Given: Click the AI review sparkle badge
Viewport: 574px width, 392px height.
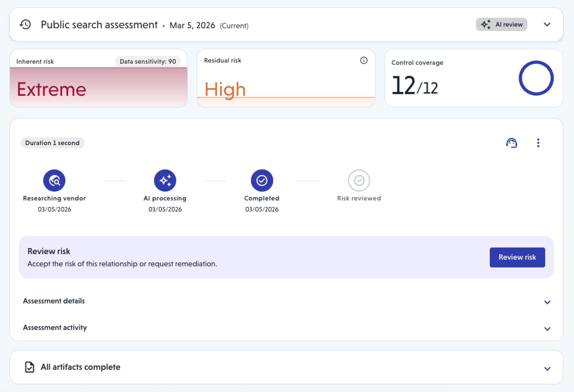Looking at the screenshot, I should point(501,24).
